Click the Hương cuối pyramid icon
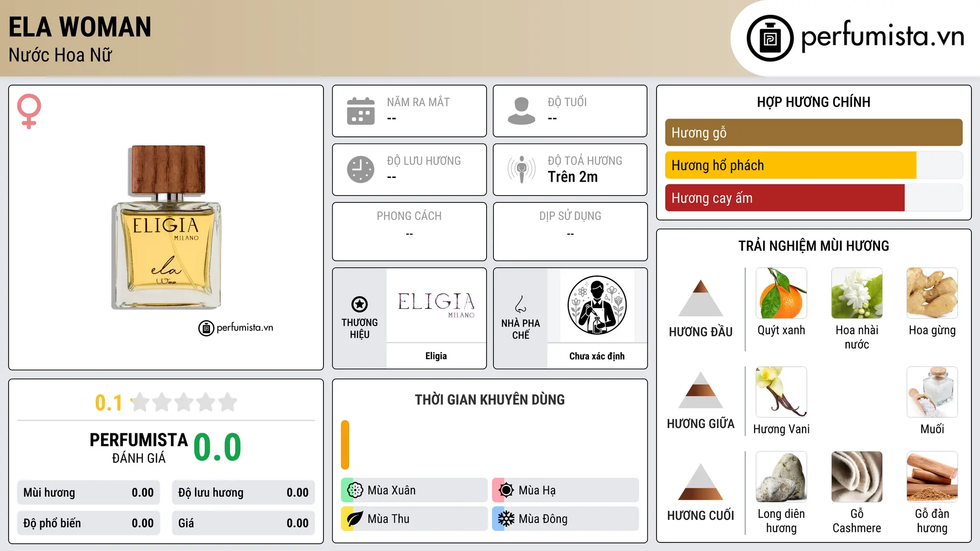Image resolution: width=980 pixels, height=551 pixels. [x=701, y=482]
